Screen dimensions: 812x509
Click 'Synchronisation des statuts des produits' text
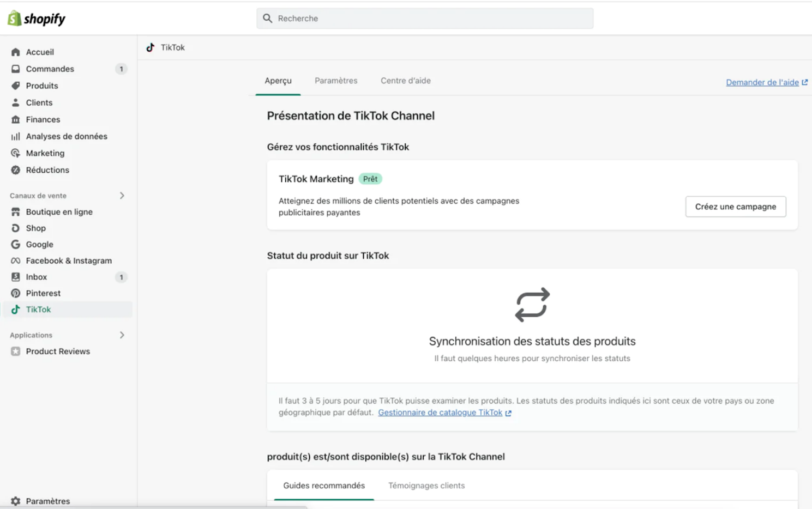coord(532,341)
